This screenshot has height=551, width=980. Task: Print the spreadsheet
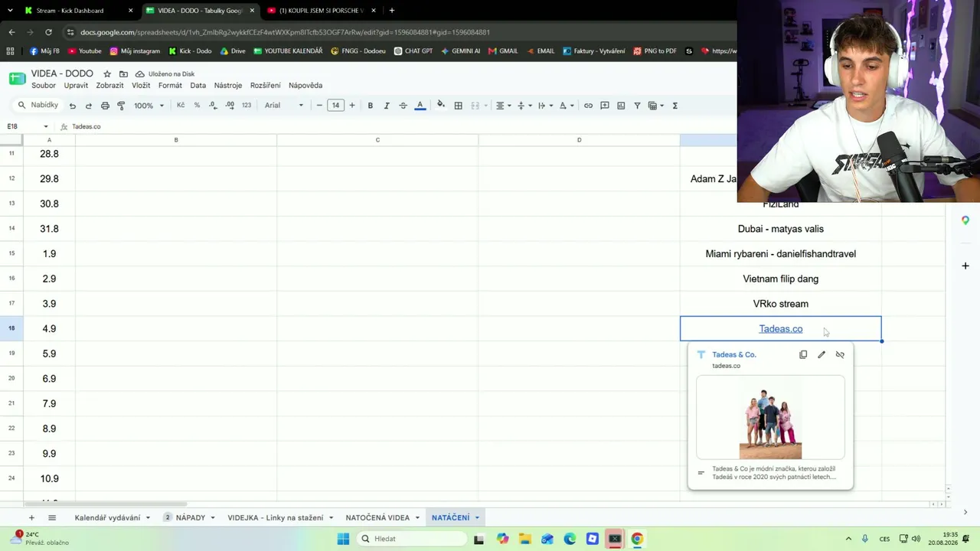click(x=105, y=106)
